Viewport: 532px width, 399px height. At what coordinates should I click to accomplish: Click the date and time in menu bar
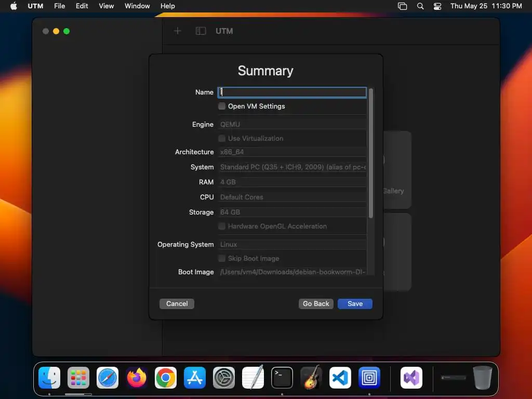(486, 6)
